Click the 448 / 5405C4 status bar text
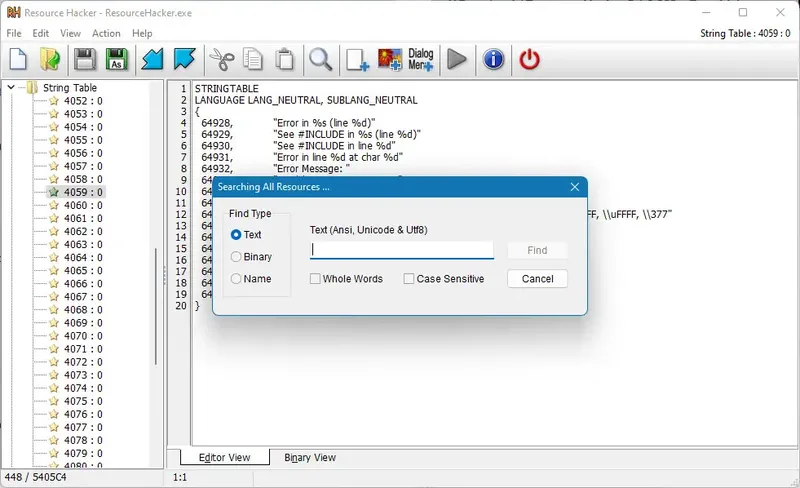 tap(35, 477)
